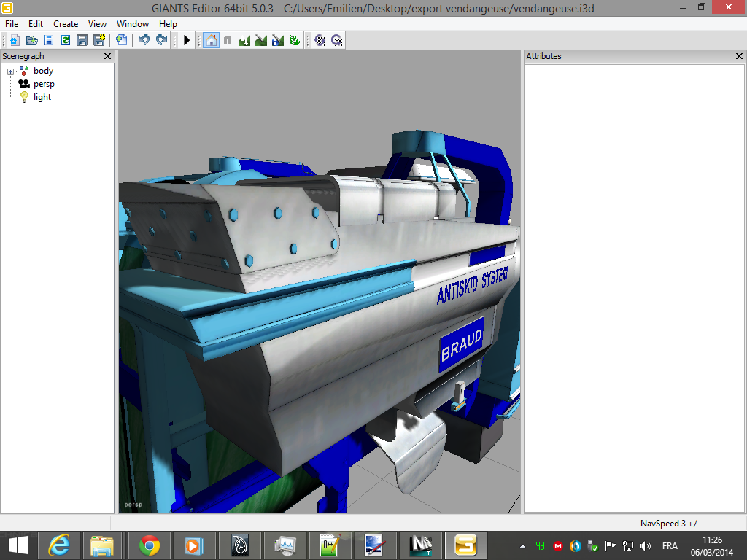Open the Windows Start button
The image size is (747, 560).
pos(18,545)
